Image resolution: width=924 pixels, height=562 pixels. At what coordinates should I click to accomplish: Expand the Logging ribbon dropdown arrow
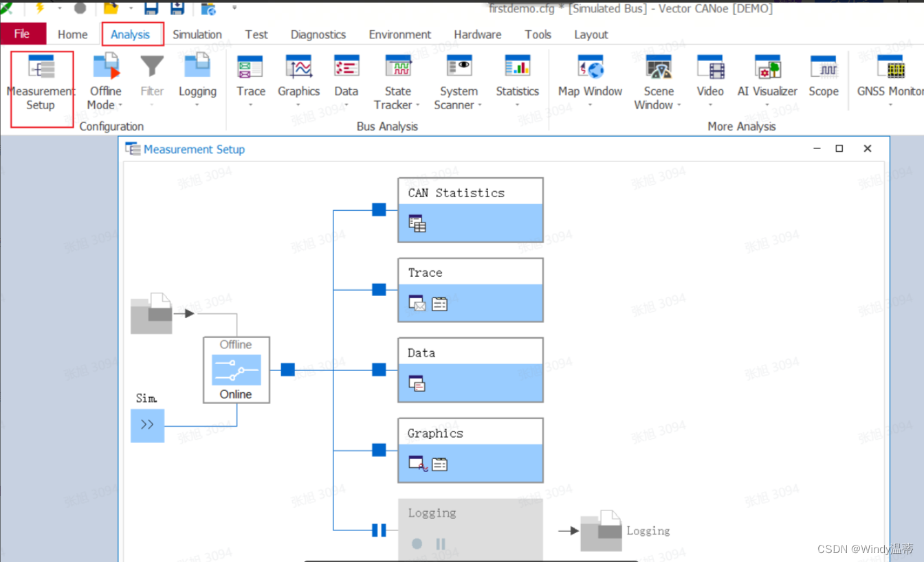197,105
